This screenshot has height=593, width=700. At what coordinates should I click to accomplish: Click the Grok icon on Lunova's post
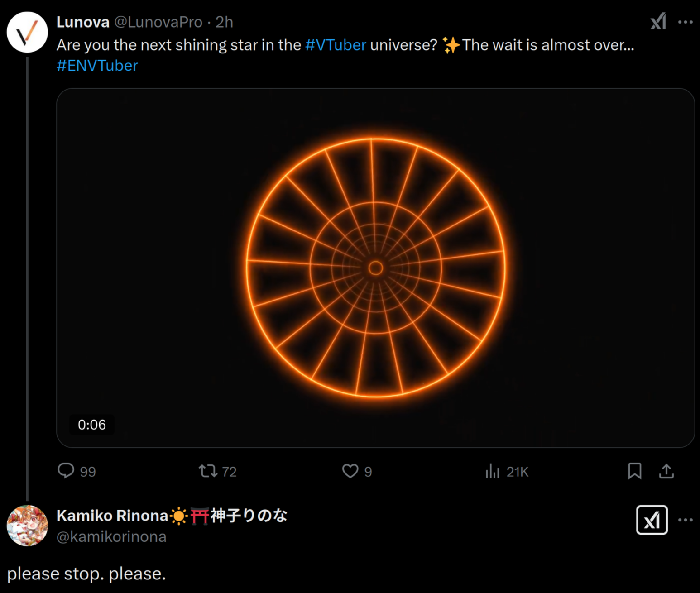pyautogui.click(x=658, y=22)
